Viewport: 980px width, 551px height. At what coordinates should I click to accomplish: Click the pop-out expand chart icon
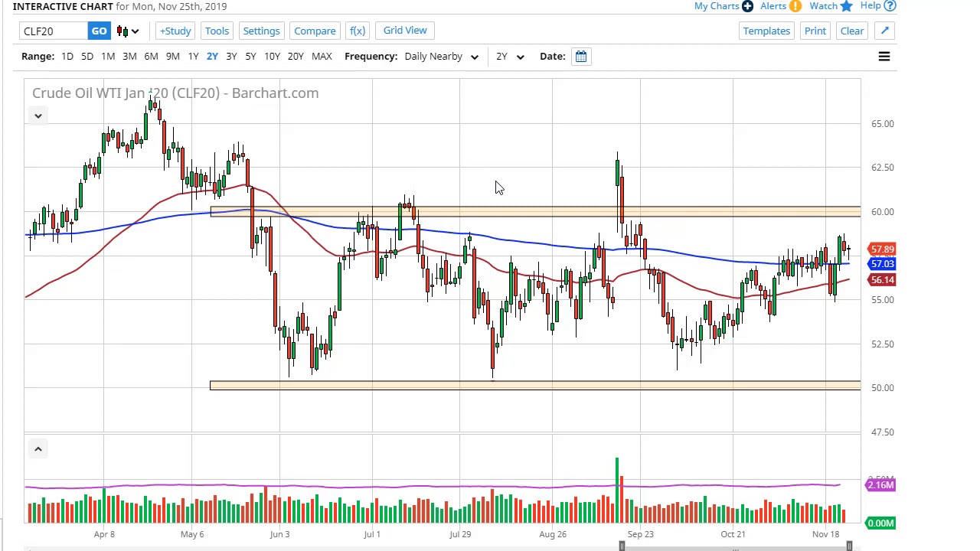click(x=884, y=31)
